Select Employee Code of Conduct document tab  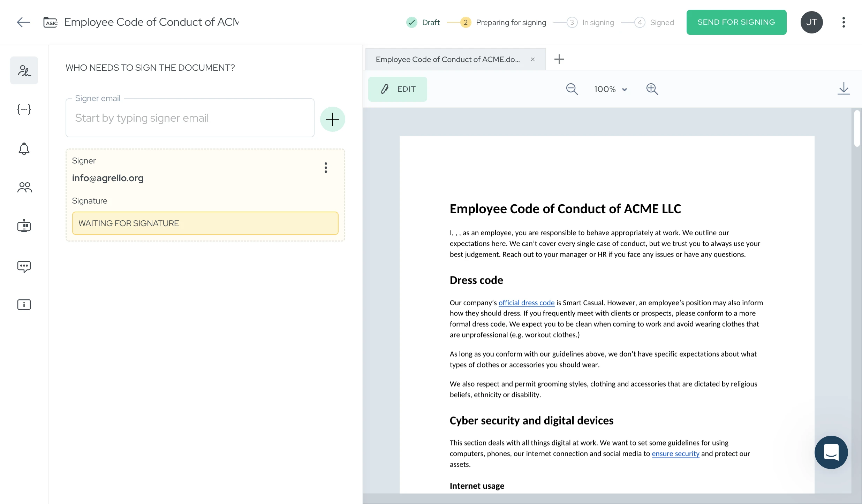coord(448,60)
